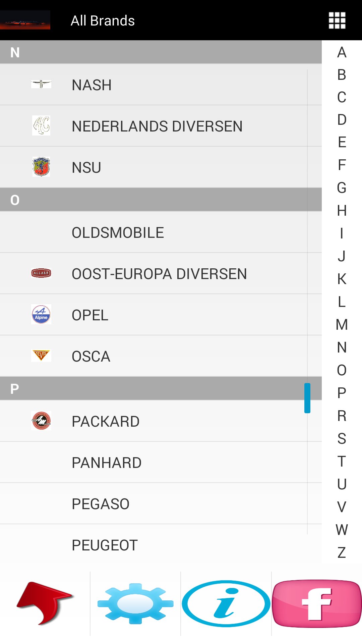
Task: Choose OOST-EUROPA DIVERSEN brand
Action: [159, 274]
